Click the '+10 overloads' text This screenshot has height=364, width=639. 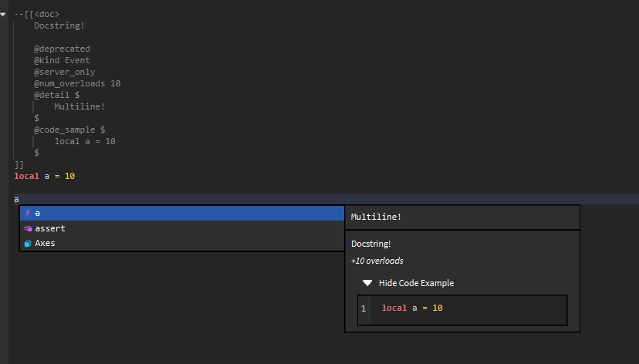point(377,261)
